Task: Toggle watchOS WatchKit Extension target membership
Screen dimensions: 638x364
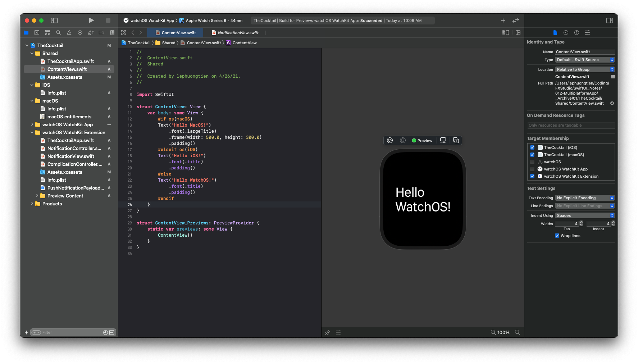Action: point(532,176)
